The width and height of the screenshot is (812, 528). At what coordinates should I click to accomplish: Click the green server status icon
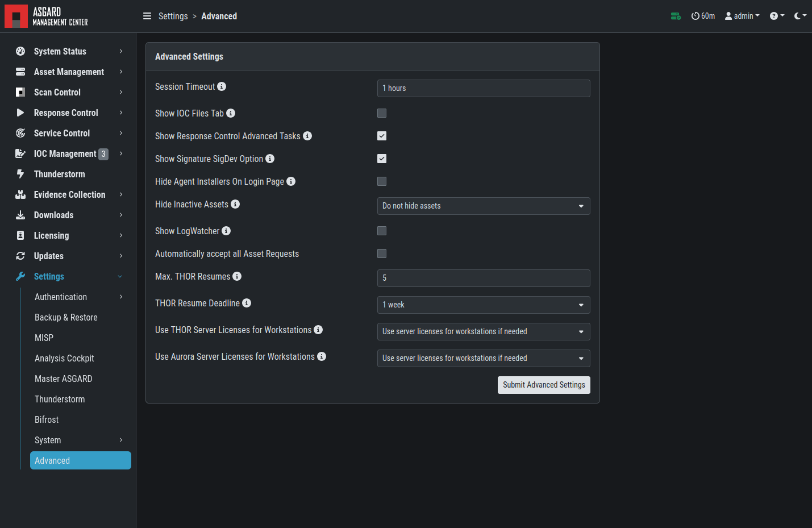(676, 16)
